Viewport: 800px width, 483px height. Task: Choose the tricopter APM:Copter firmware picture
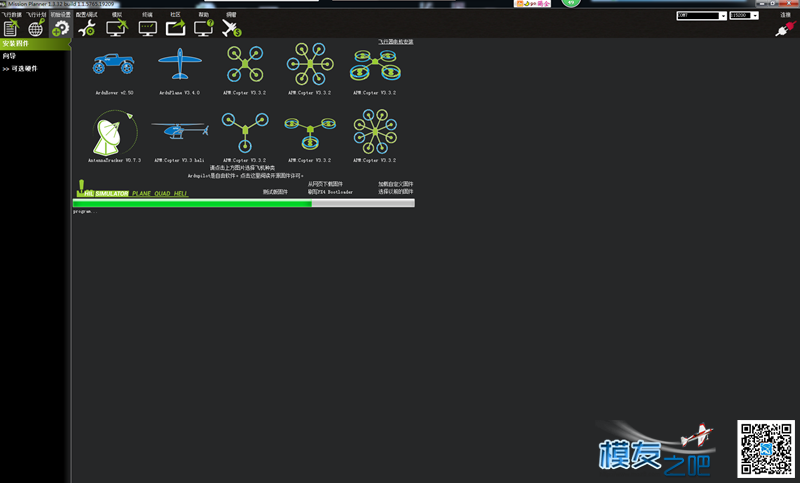245,132
